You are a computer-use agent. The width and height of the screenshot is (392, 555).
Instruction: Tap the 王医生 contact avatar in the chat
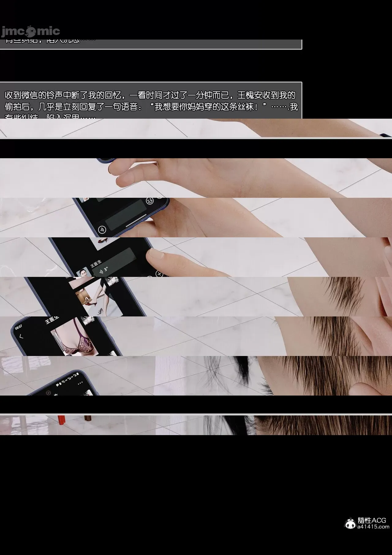point(83,272)
